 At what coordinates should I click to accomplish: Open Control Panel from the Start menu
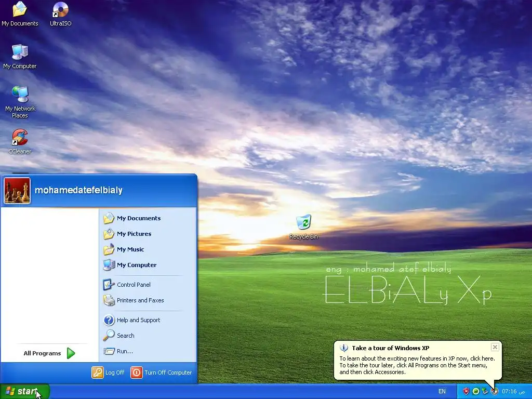coord(134,285)
